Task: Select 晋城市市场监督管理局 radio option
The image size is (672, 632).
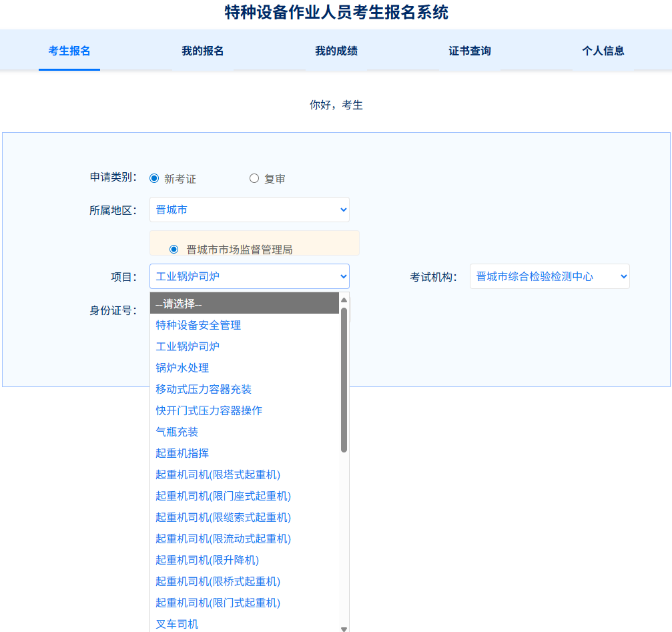Action: 174,249
